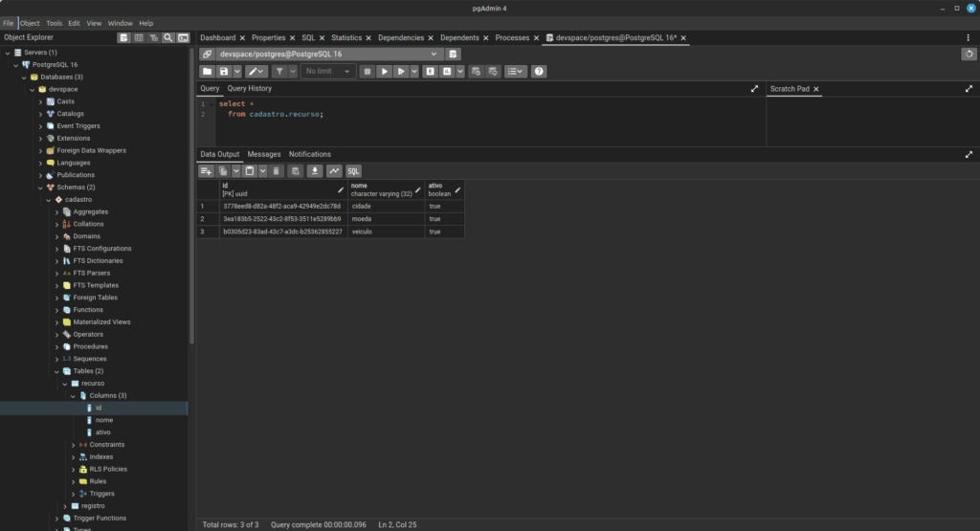Collapse the cadastro schema node
The width and height of the screenshot is (980, 531).
49,200
